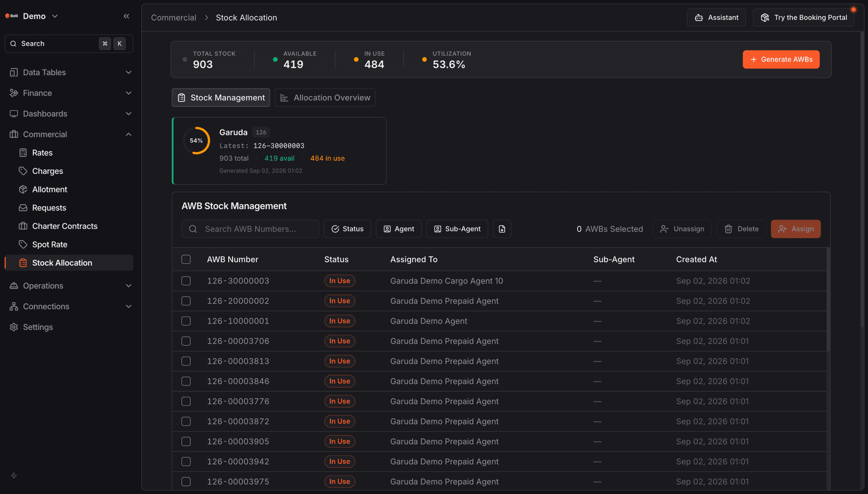The height and width of the screenshot is (494, 868).
Task: Click the 54% utilization progress ring
Action: pyautogui.click(x=196, y=141)
